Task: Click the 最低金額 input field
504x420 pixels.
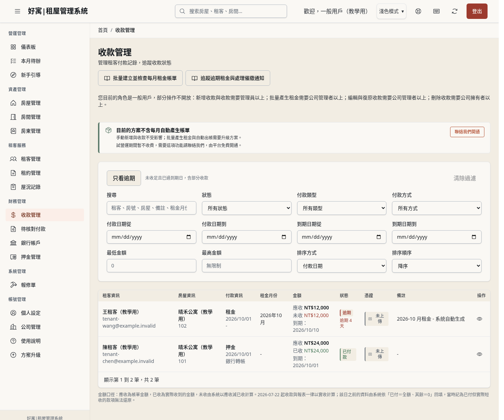Action: (x=152, y=266)
